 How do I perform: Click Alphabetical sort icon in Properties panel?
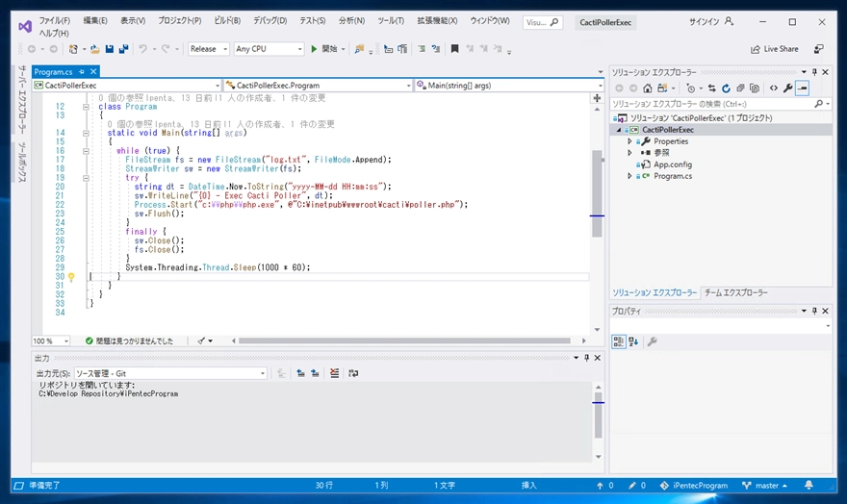pyautogui.click(x=633, y=341)
